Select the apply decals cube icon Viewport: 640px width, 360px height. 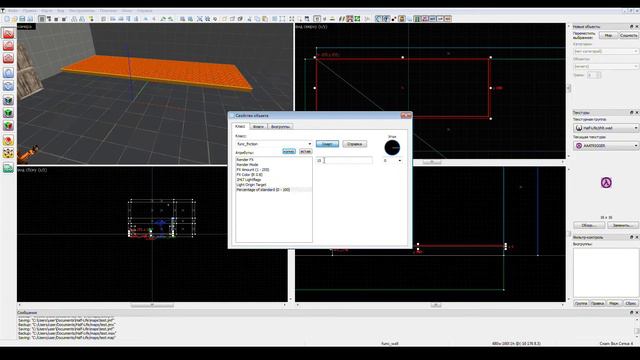tap(8, 125)
